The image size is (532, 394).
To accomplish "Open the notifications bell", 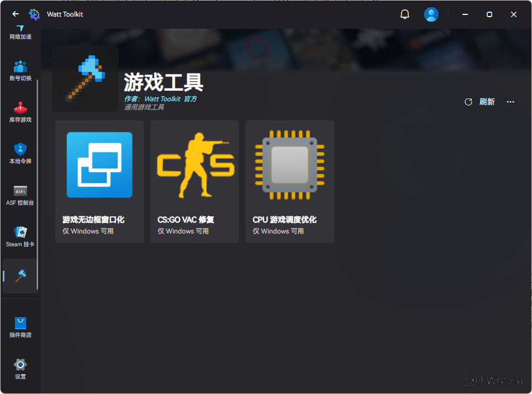I will tap(405, 14).
